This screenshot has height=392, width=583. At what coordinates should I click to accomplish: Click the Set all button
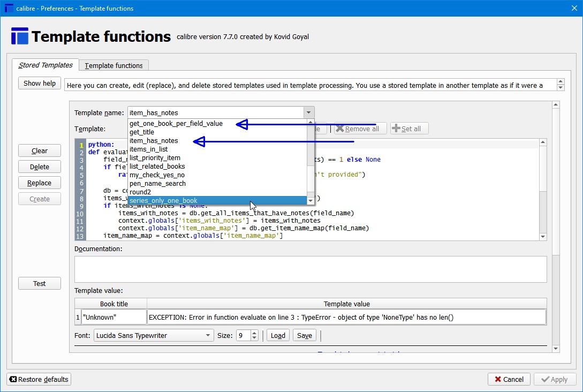[409, 129]
